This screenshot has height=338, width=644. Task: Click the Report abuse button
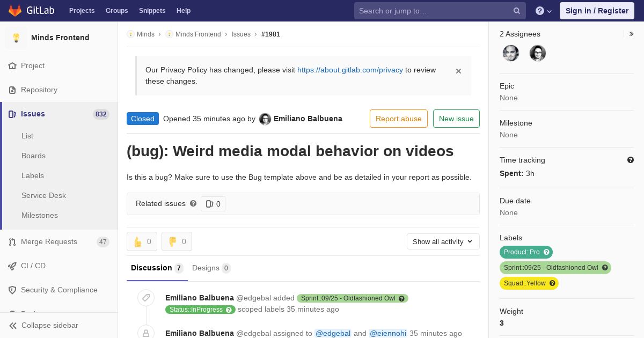399,119
